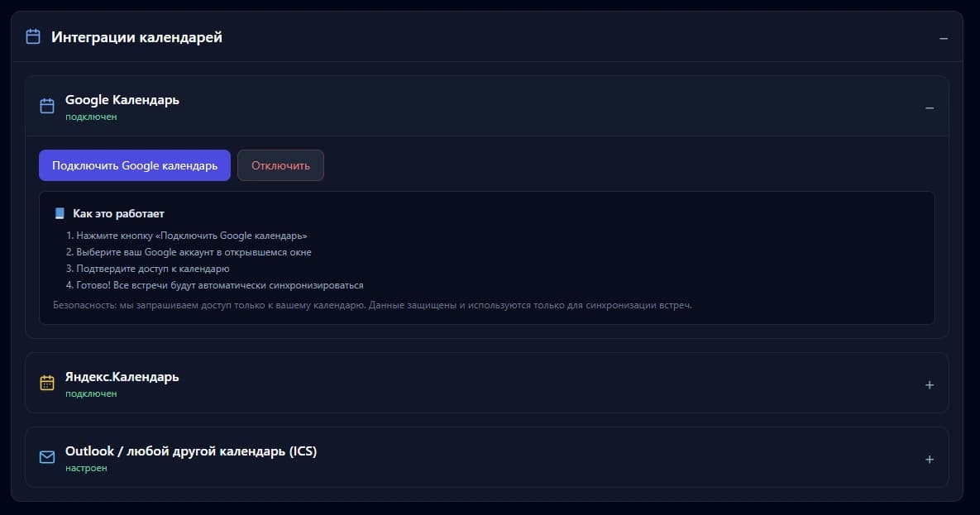Screen dimensions: 980x515
Task: Click the calendar icon beside Интеграции календарей
Action: [33, 37]
